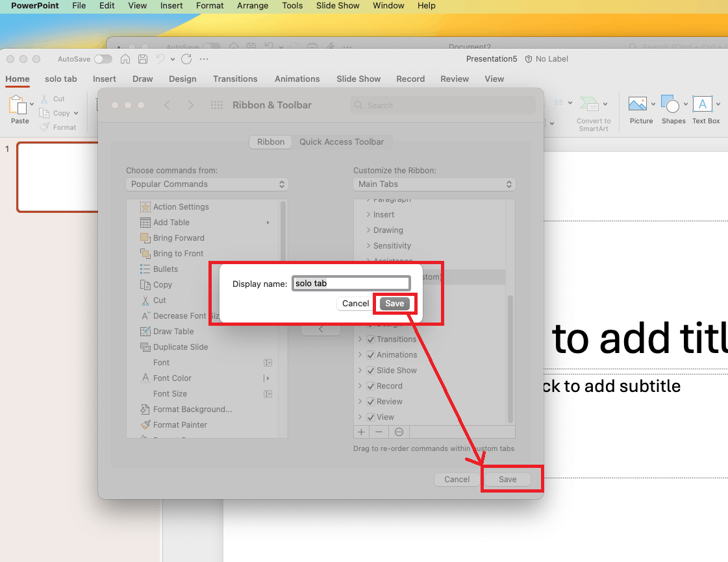Open the Choose commands from dropdown
The height and width of the screenshot is (562, 728).
click(x=207, y=184)
